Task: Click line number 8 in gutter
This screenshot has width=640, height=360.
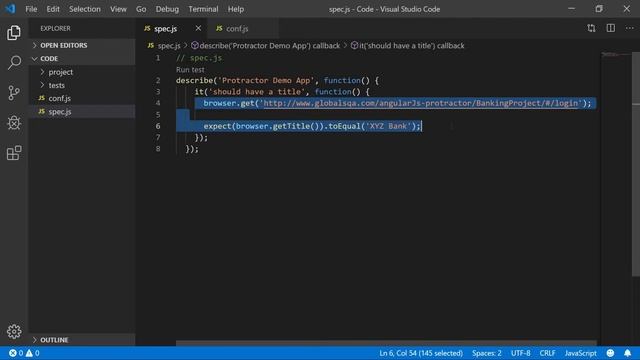Action: click(x=158, y=149)
